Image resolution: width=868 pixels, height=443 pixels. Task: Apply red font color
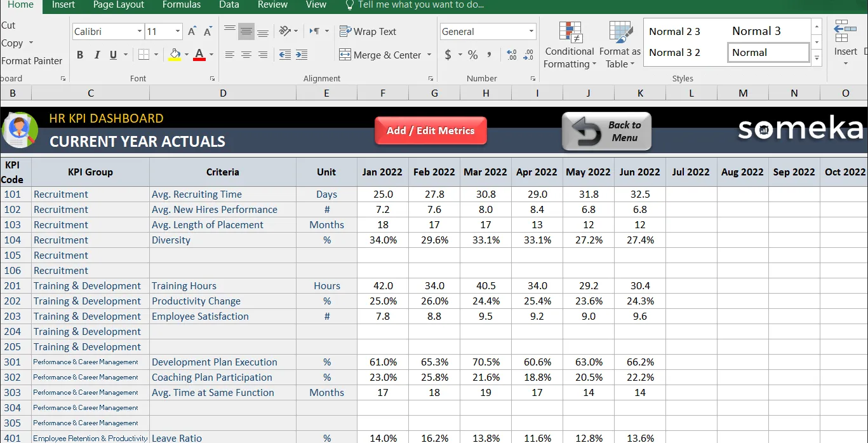199,55
